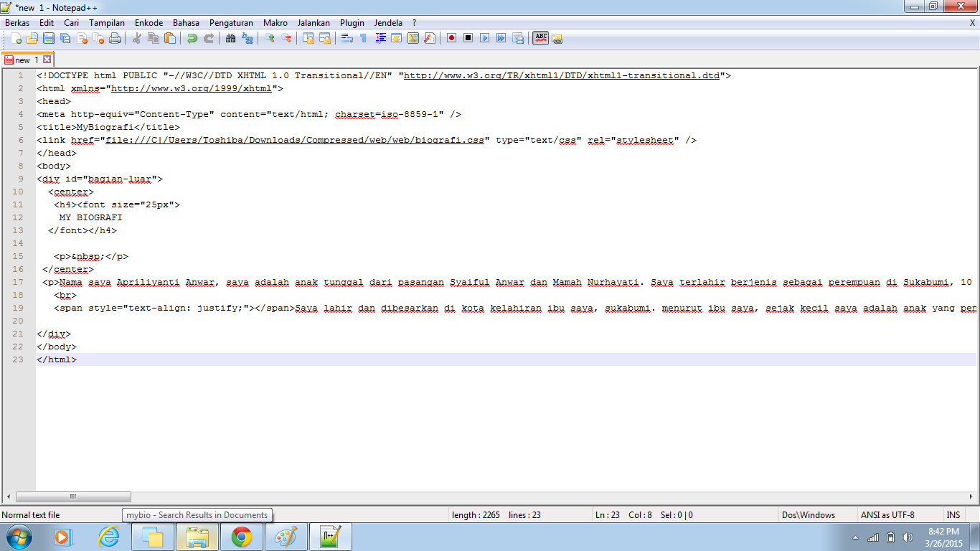Open the Berkas menu
Viewport: 980px width, 551px height.
click(x=17, y=23)
